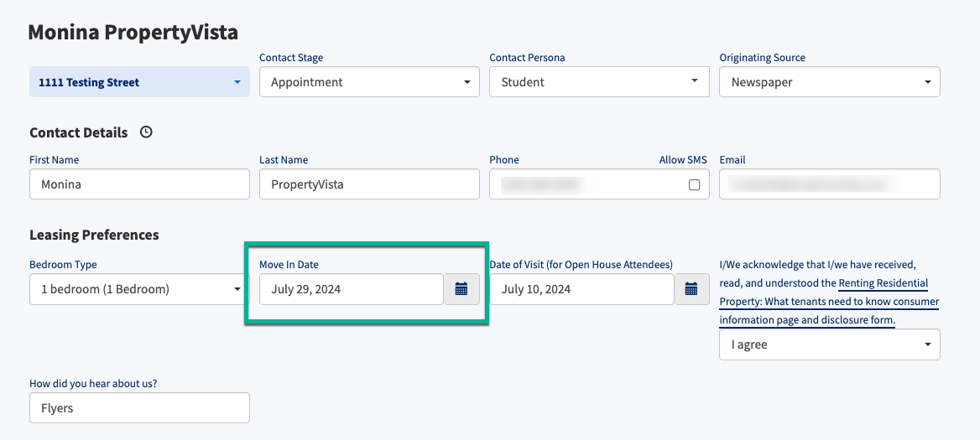Click into the Phone number field
Screen dimensions: 980x440
[587, 184]
